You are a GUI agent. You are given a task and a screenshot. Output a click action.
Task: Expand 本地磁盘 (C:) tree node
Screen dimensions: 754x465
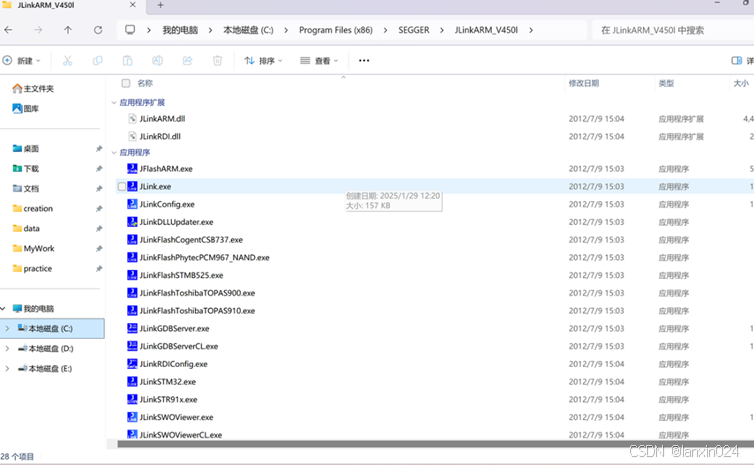tap(7, 328)
